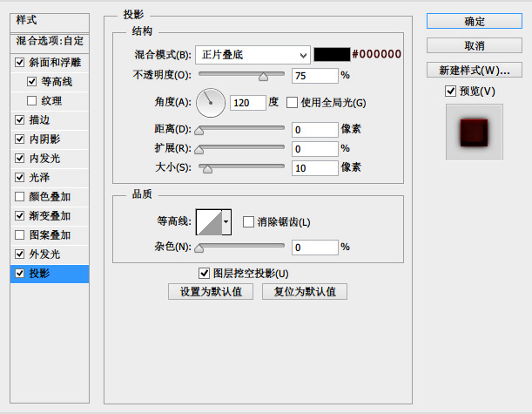This screenshot has width=532, height=414.
Task: Select the 样式 header in list
Action: pos(50,23)
